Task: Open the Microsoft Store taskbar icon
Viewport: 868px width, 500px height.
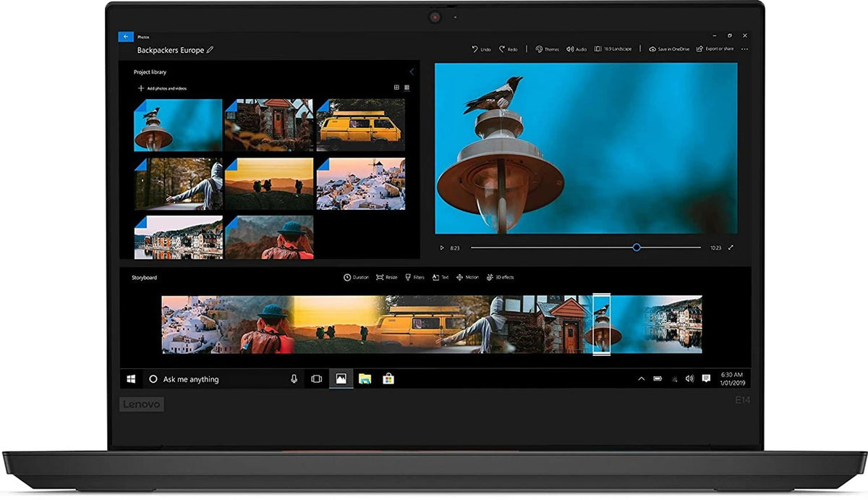Action: (x=388, y=378)
